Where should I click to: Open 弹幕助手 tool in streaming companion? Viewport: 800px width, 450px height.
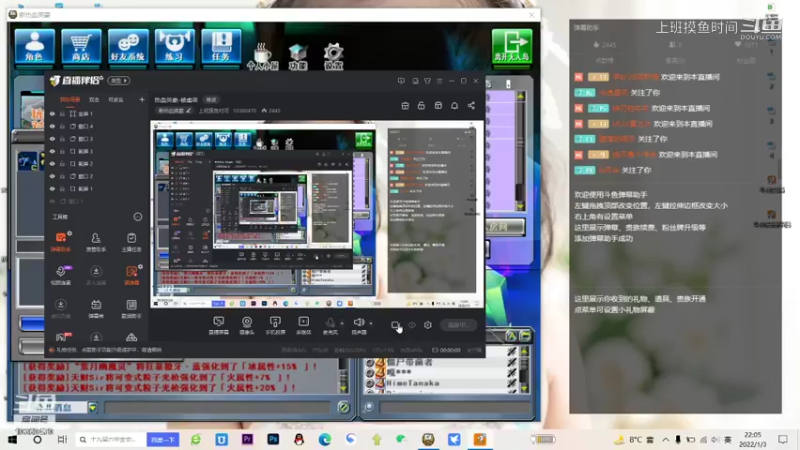point(61,242)
